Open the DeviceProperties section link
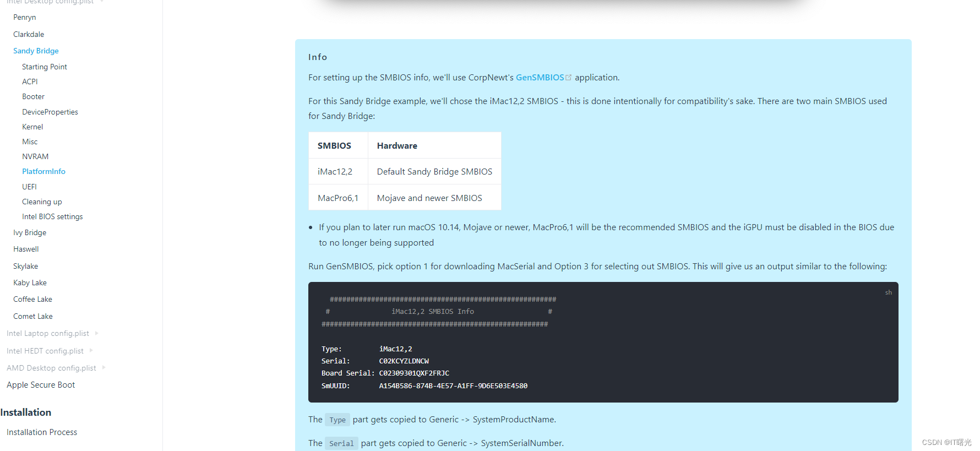This screenshot has height=451, width=980. [50, 112]
